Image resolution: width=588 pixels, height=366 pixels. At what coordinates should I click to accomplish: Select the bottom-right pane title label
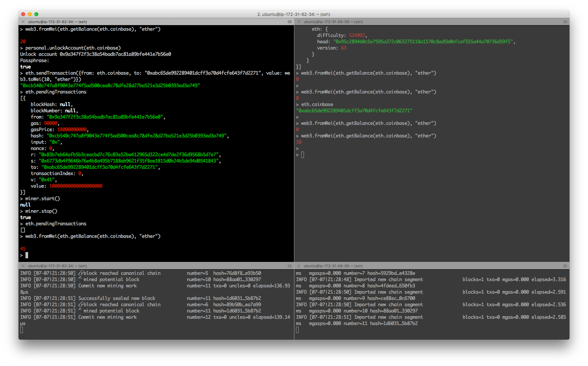pos(333,266)
